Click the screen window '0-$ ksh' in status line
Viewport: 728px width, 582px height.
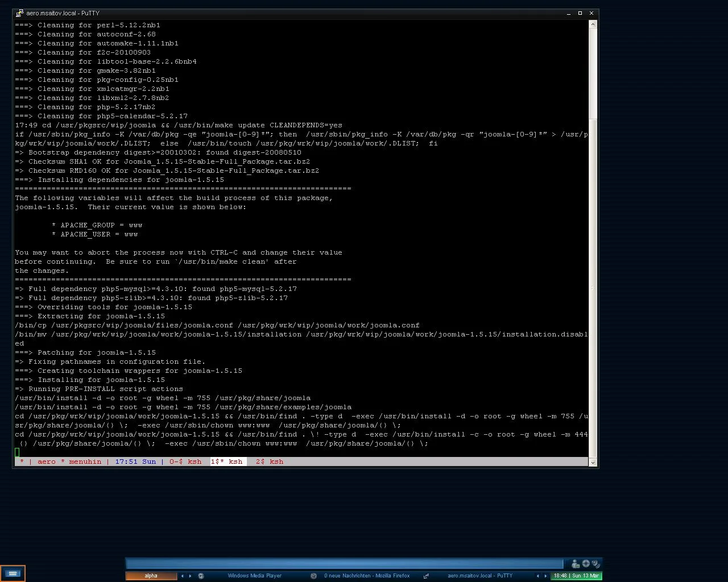click(x=185, y=462)
